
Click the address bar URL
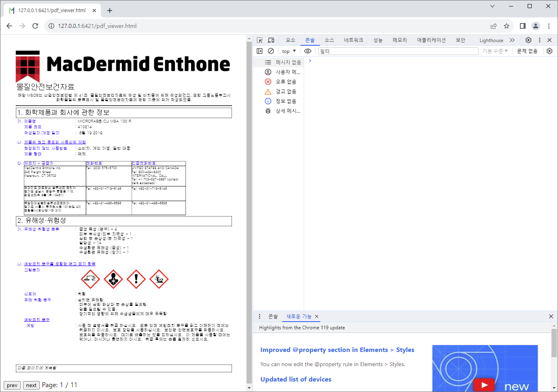(x=97, y=26)
